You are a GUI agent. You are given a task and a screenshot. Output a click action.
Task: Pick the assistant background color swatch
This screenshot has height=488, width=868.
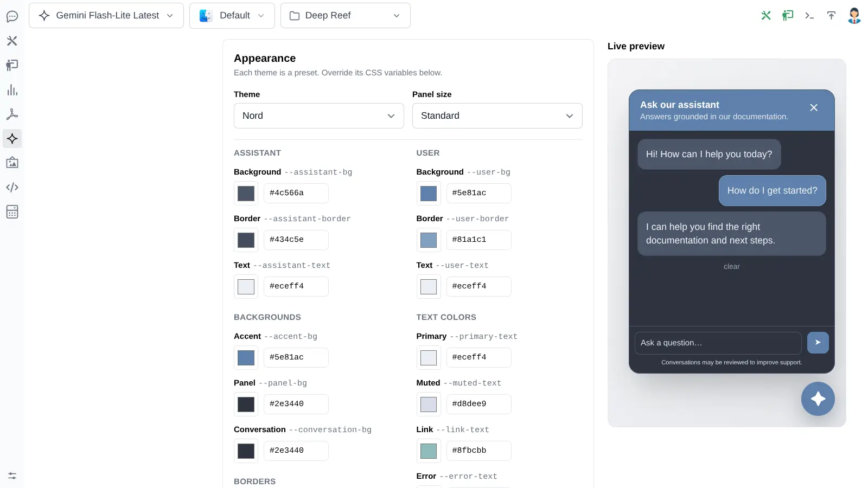(246, 194)
